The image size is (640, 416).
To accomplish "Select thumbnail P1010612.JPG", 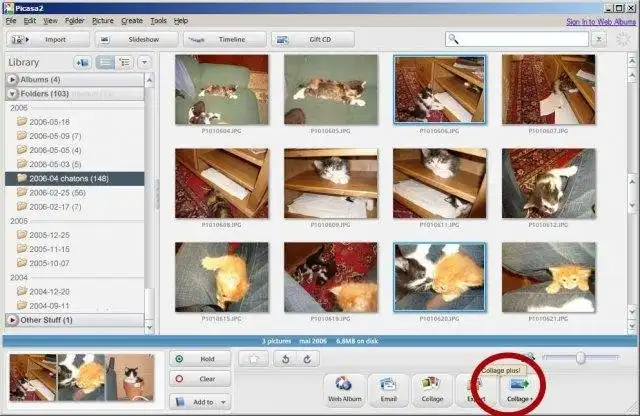I will click(549, 183).
